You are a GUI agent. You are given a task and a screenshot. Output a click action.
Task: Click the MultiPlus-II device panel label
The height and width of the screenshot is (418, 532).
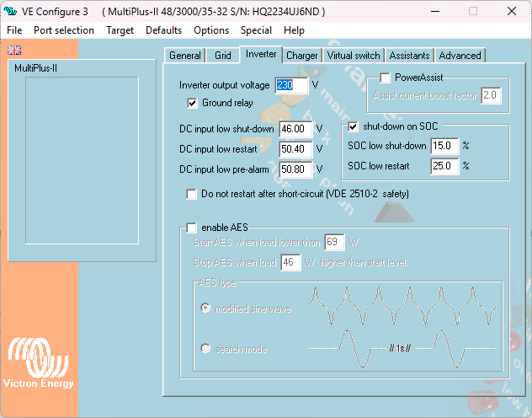click(35, 68)
